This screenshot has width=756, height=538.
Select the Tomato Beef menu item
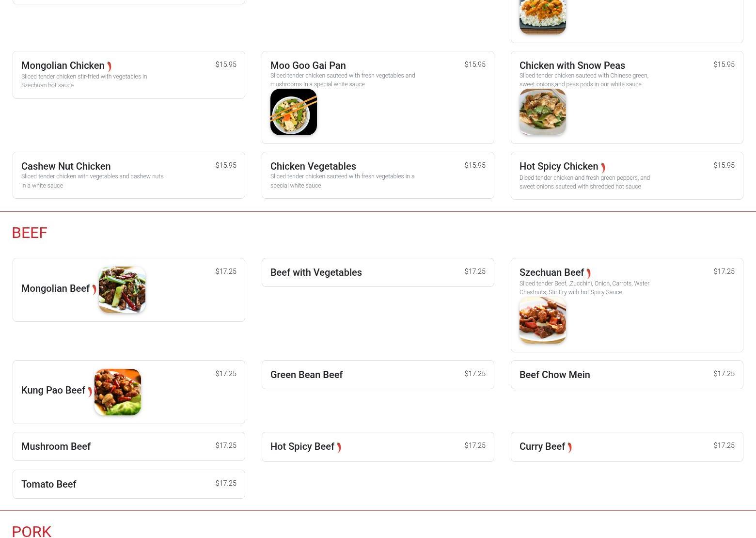point(129,484)
